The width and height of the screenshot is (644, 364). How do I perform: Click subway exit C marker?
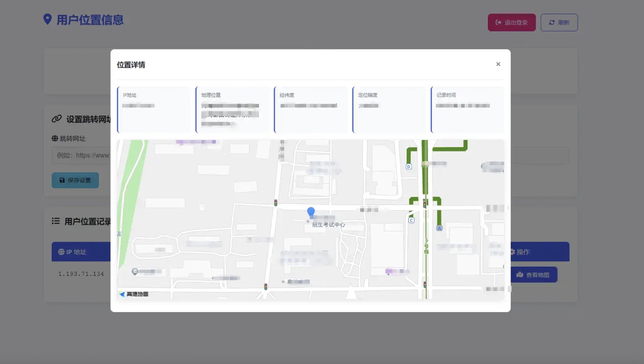click(411, 220)
